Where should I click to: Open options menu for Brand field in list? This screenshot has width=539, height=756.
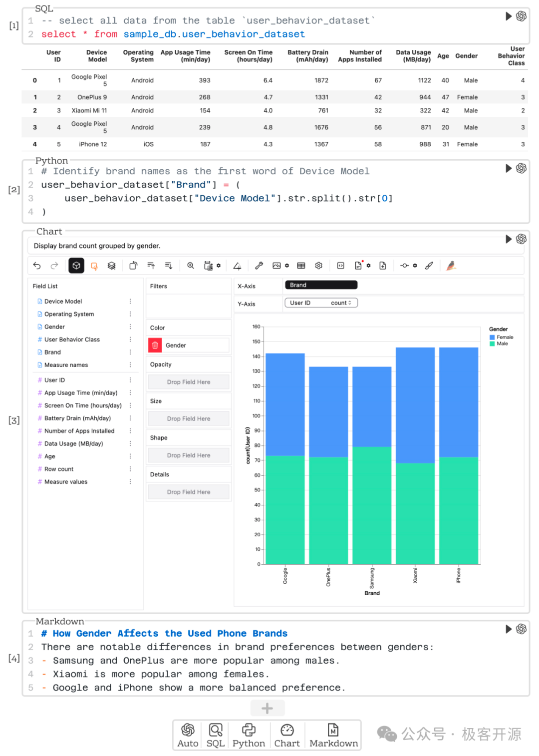[130, 353]
